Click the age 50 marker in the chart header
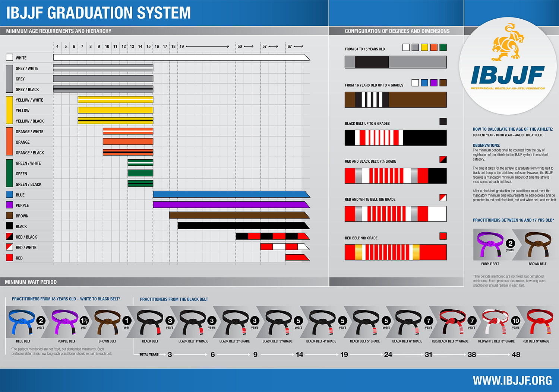Viewport: 559px width, 392px height. [x=240, y=47]
